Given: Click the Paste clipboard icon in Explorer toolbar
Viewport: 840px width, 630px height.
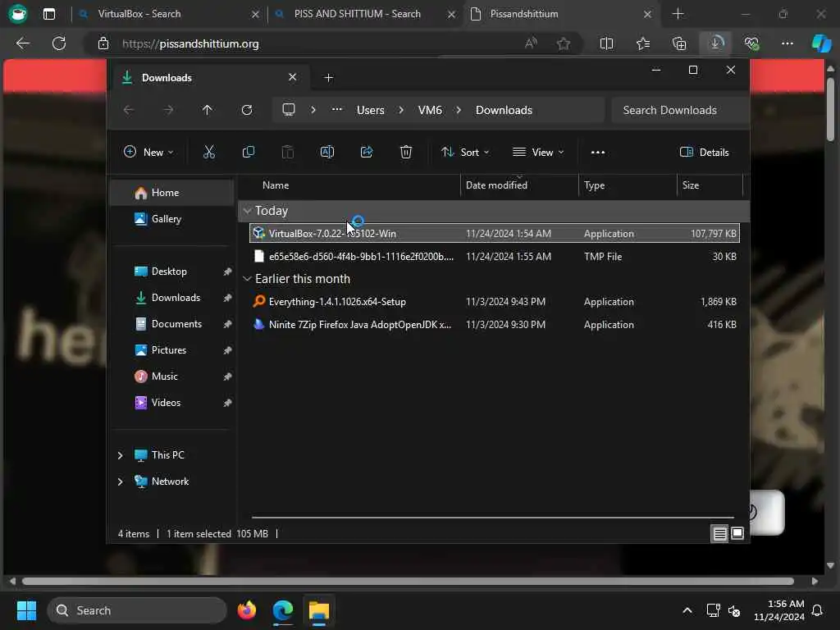Looking at the screenshot, I should (x=288, y=152).
